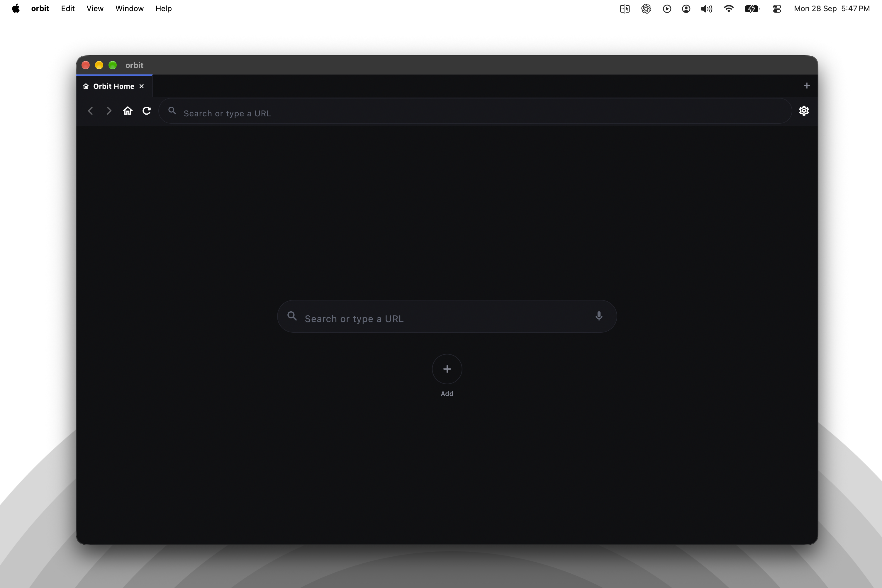This screenshot has width=882, height=588.
Task: Open Wi-Fi status menu
Action: coord(729,9)
